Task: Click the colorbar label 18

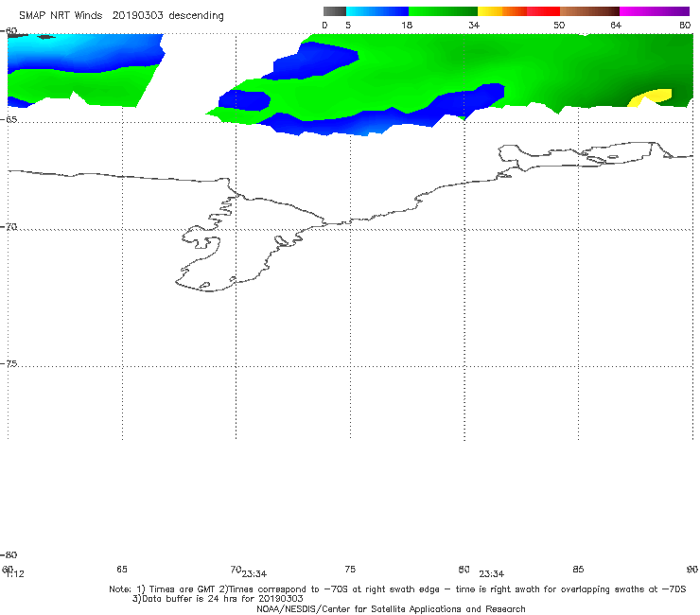Action: (407, 25)
